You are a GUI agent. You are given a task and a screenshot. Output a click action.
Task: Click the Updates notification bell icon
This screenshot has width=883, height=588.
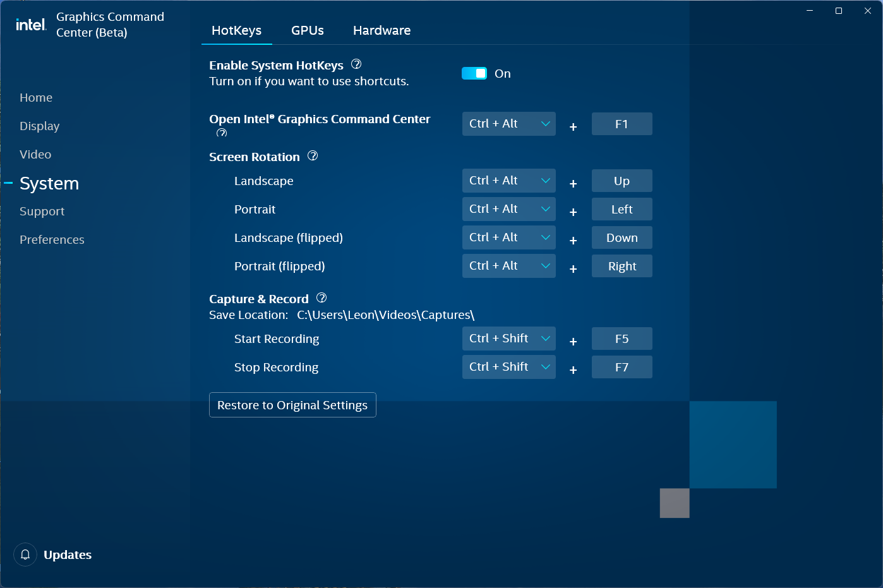25,555
